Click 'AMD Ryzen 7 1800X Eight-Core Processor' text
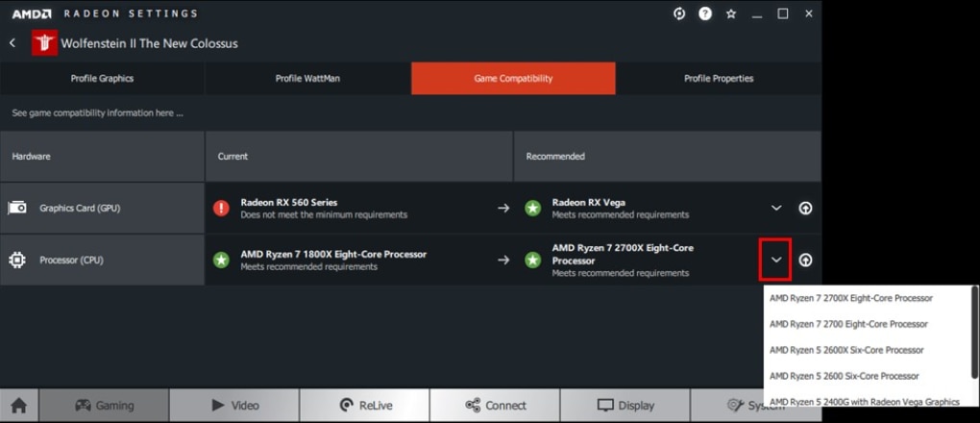The image size is (980, 423). click(x=333, y=255)
